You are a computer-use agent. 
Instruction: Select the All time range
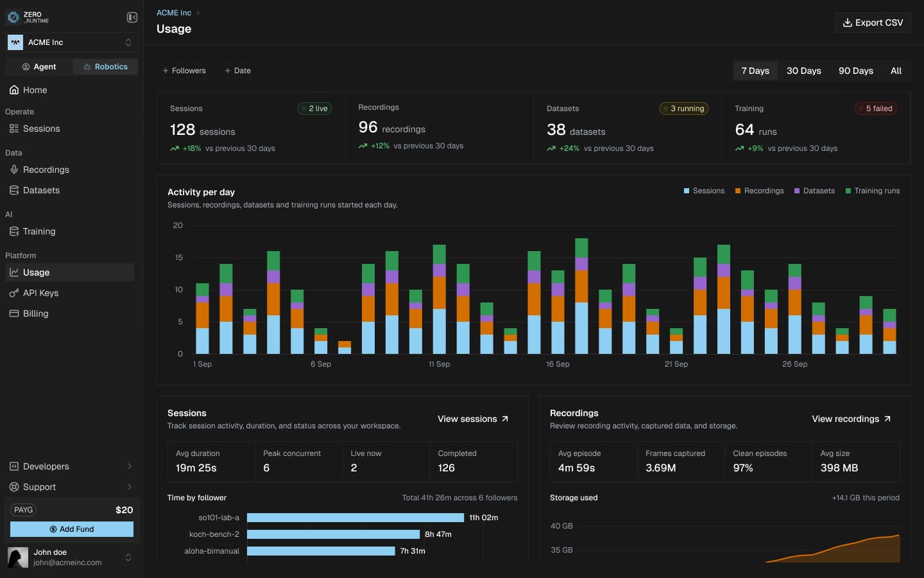click(896, 71)
